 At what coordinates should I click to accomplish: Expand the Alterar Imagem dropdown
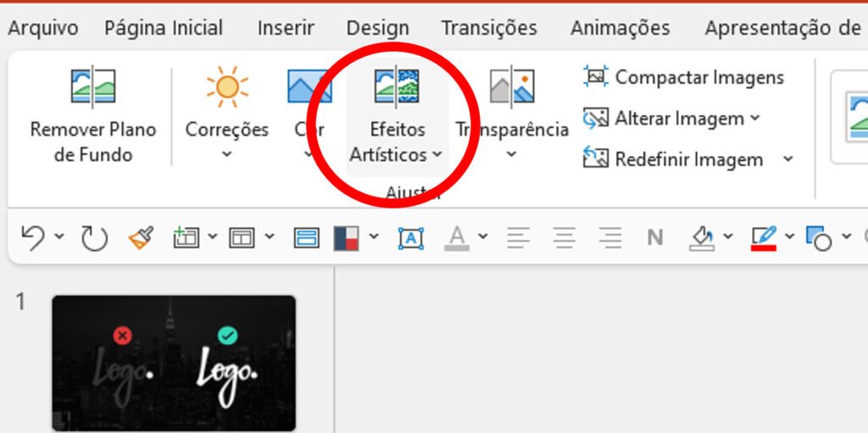pyautogui.click(x=755, y=119)
